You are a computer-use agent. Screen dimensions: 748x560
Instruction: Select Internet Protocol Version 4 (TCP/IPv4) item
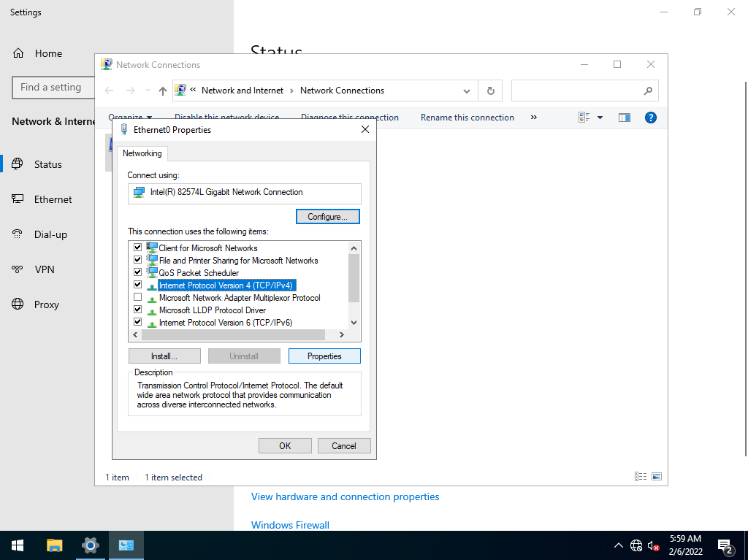tap(226, 285)
